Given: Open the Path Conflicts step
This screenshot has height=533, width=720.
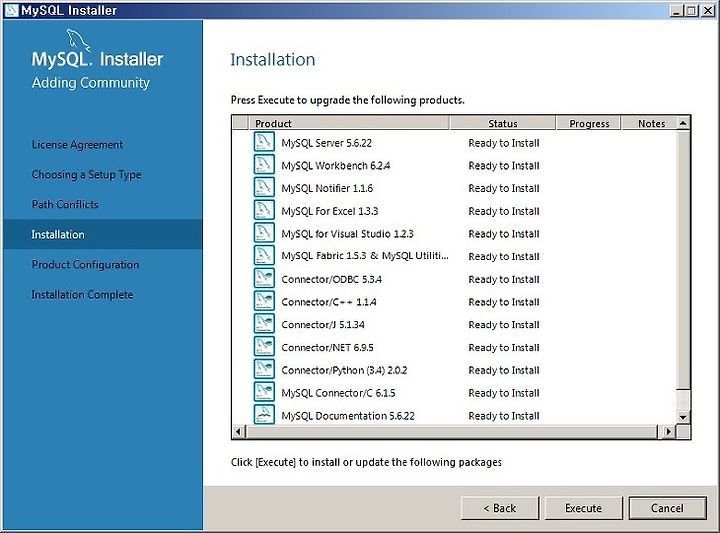Looking at the screenshot, I should pos(65,204).
